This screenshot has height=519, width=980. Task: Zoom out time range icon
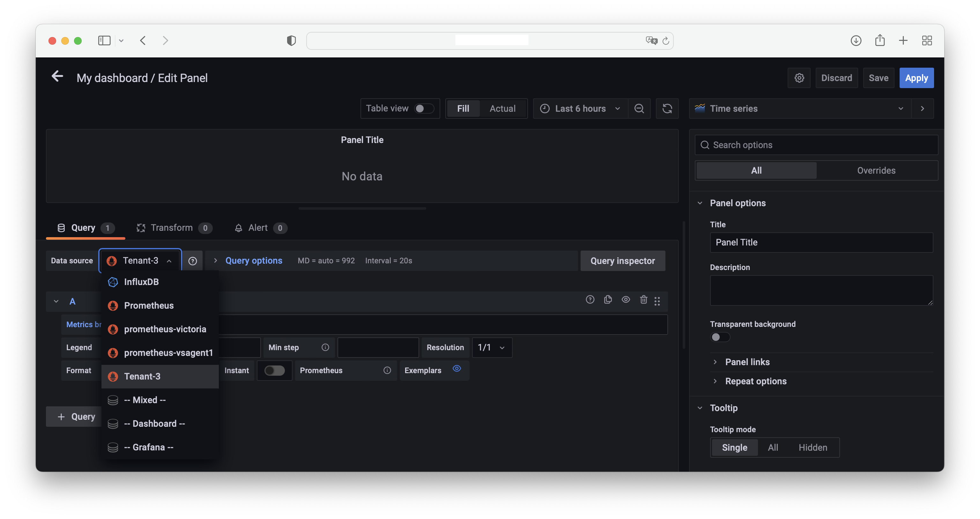tap(639, 109)
